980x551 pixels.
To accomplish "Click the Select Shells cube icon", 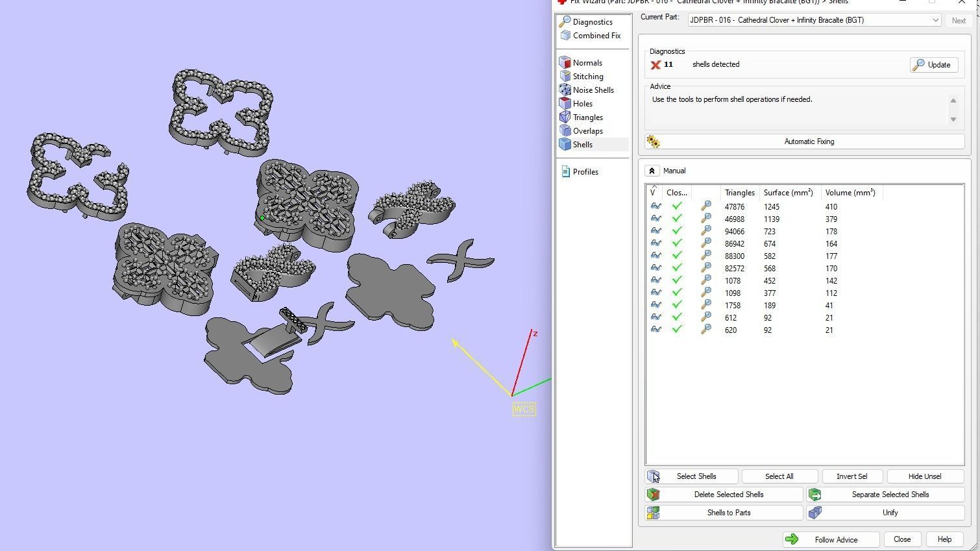I will pyautogui.click(x=653, y=476).
